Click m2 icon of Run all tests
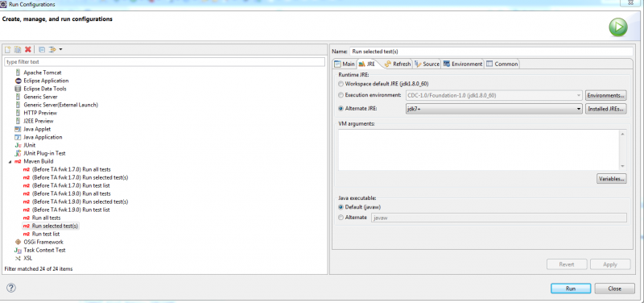The image size is (644, 303). 27,218
